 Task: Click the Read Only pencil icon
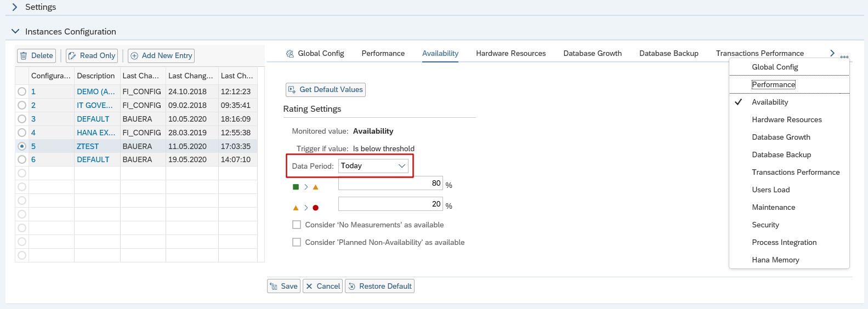click(x=72, y=56)
